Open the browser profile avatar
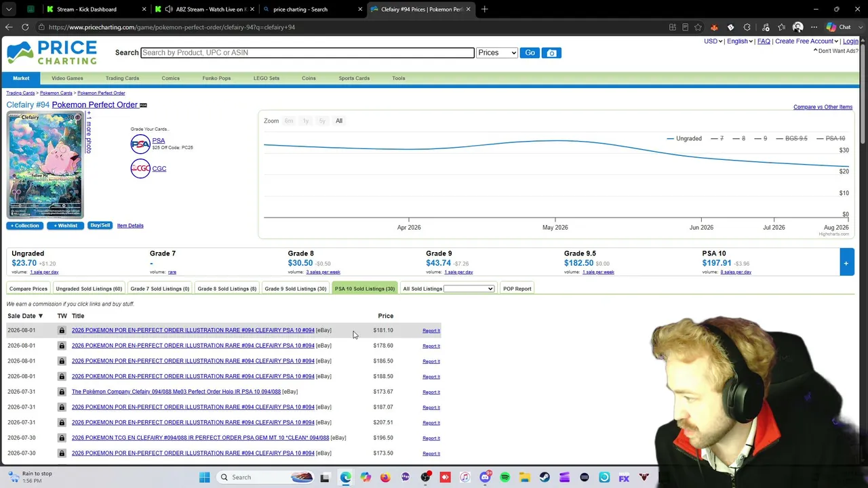Viewport: 868px width, 488px height. click(x=797, y=27)
